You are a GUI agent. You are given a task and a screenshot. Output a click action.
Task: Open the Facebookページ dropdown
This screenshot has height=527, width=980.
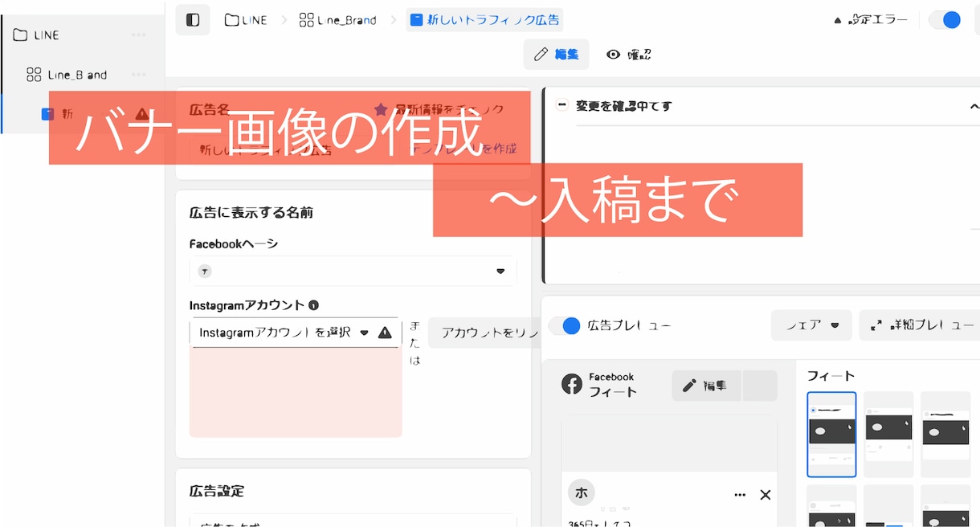[x=353, y=271]
